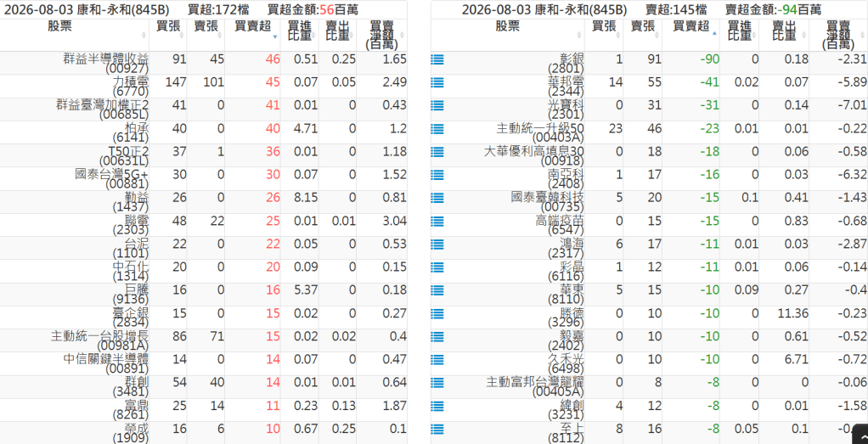Click list icon for 主動統一升級50 (00403A)
The height and width of the screenshot is (444, 868).
[x=437, y=128]
